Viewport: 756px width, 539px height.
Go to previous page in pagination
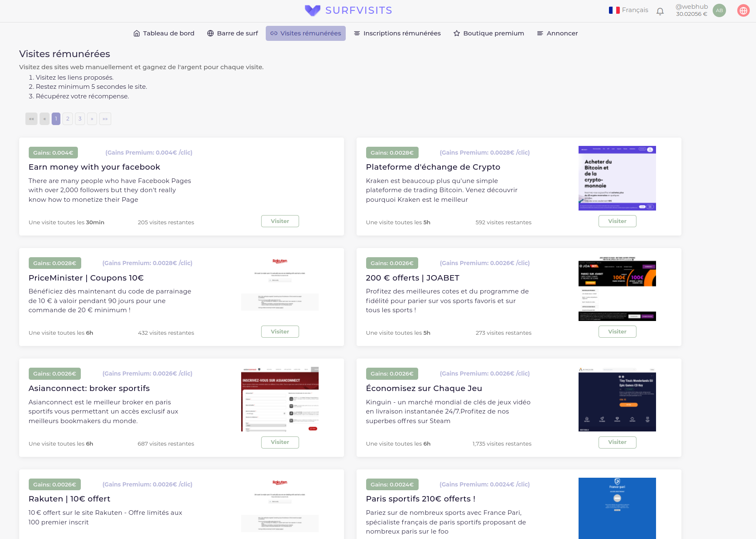pyautogui.click(x=45, y=119)
